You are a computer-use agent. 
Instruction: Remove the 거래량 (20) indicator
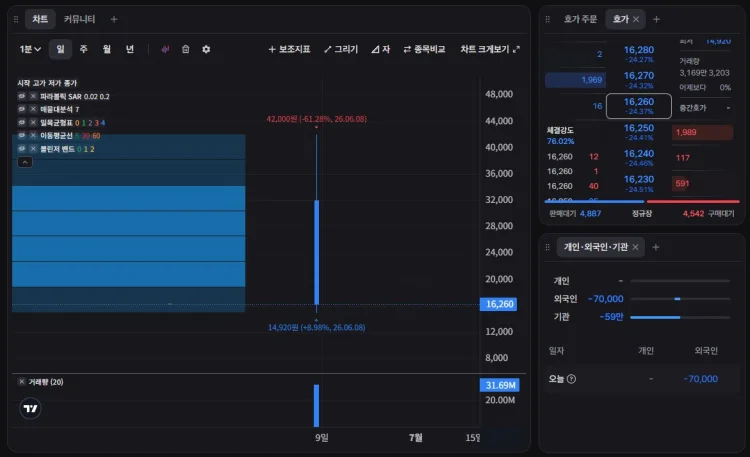click(22, 381)
